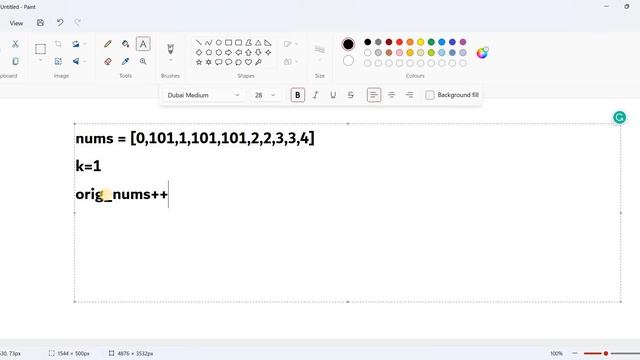Select the Colour picker eyedropper tool
The height and width of the screenshot is (360, 640).
click(x=125, y=61)
